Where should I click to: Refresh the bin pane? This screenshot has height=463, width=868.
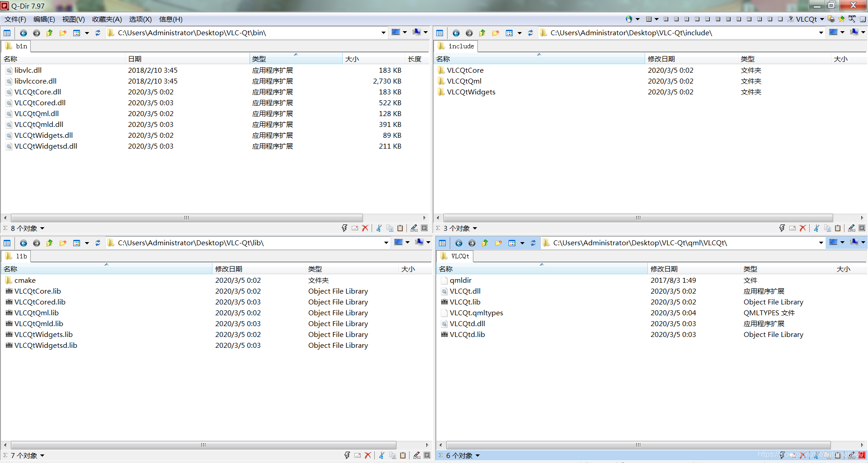pos(98,33)
